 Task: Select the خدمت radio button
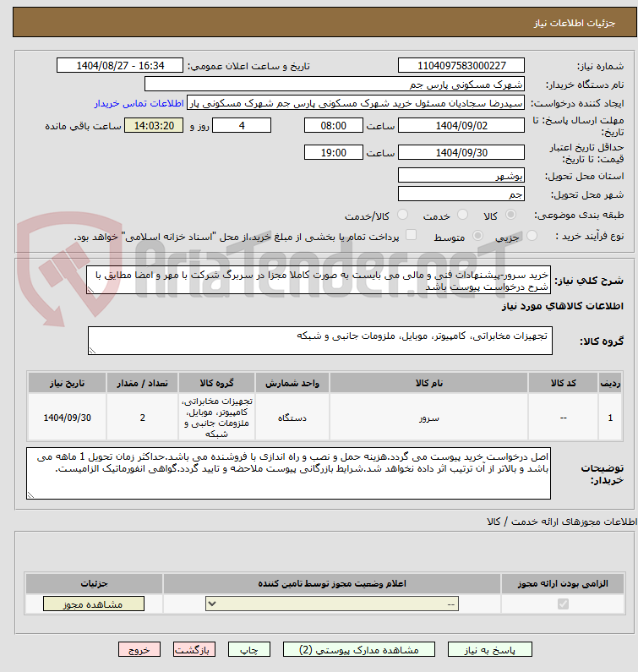[462, 215]
